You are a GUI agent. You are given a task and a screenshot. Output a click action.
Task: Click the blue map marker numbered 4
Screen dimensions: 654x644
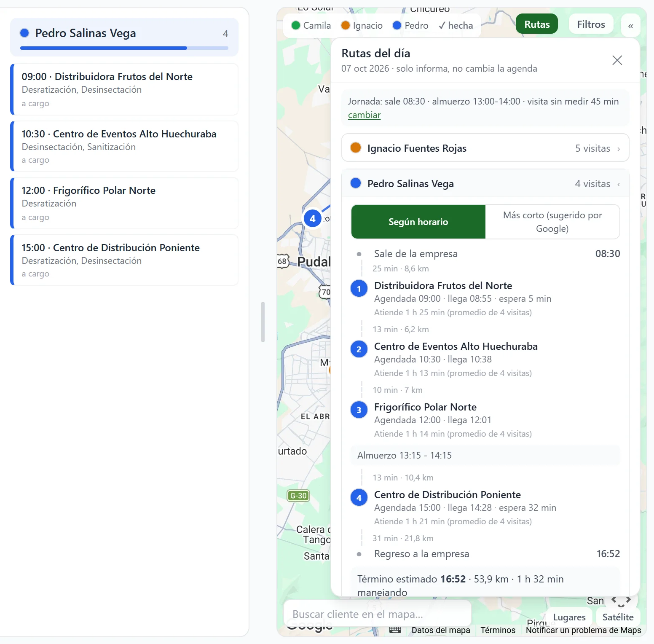click(312, 218)
